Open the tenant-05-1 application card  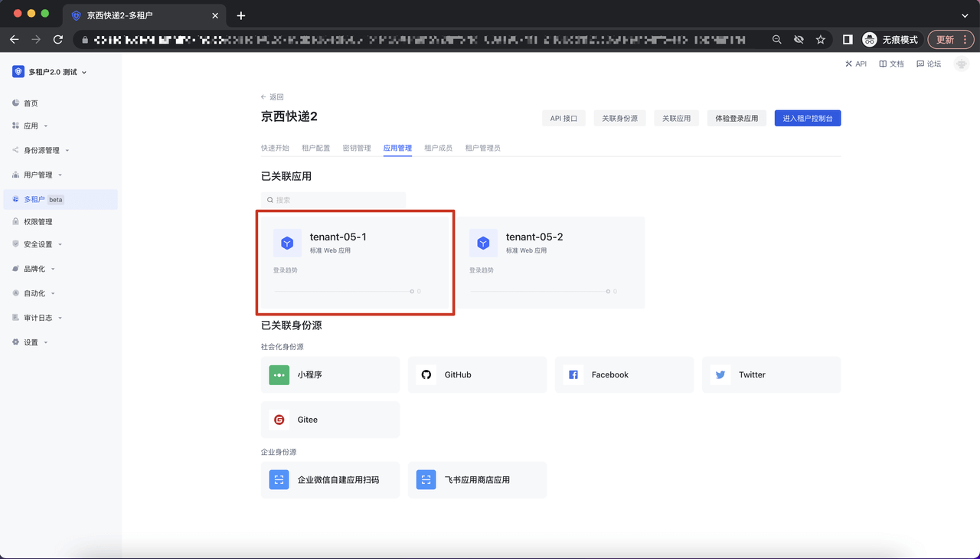(355, 263)
